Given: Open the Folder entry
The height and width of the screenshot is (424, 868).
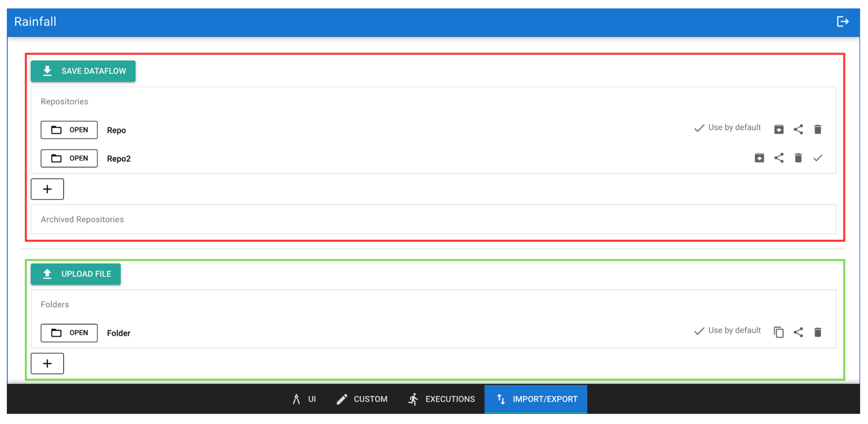Looking at the screenshot, I should pyautogui.click(x=69, y=333).
